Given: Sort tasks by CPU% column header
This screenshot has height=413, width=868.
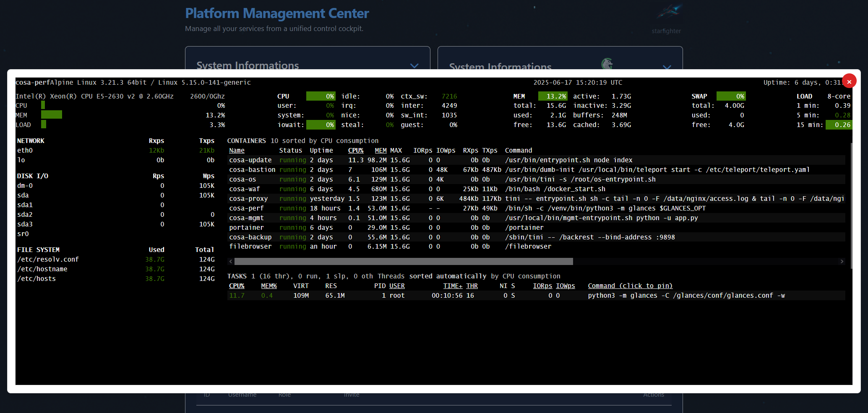Looking at the screenshot, I should click(237, 286).
